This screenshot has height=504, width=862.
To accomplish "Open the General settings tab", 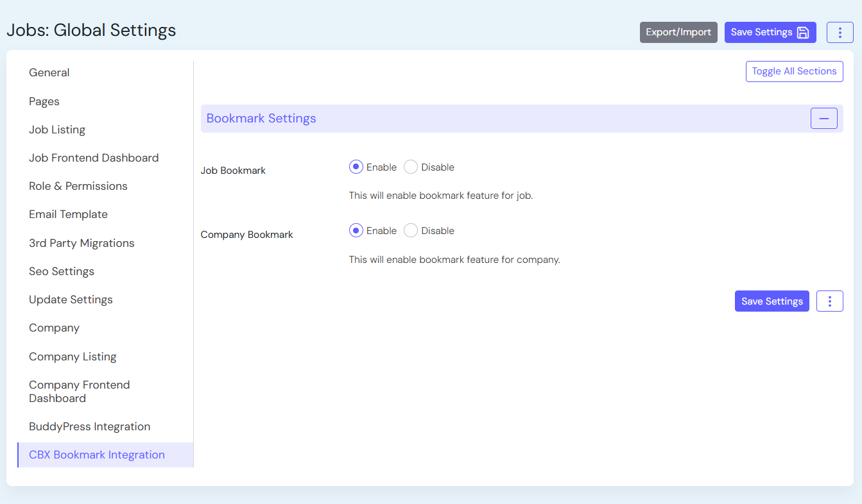I will [49, 72].
